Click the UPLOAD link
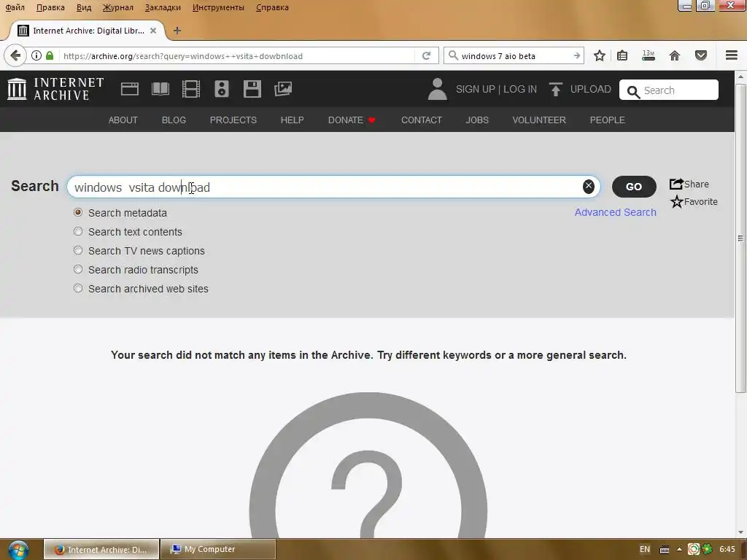 591,89
